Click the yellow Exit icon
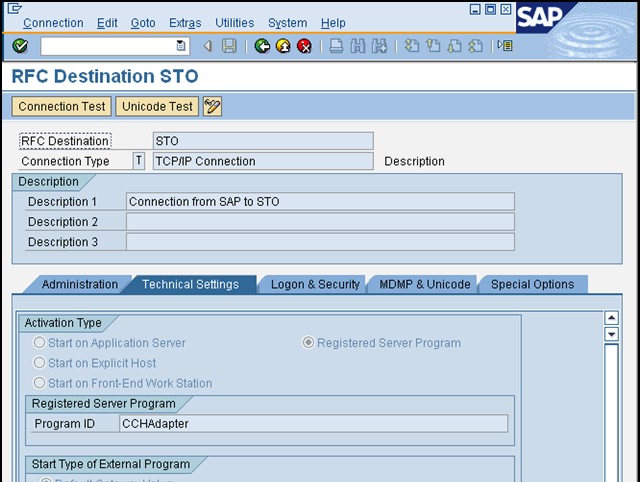 pyautogui.click(x=283, y=46)
